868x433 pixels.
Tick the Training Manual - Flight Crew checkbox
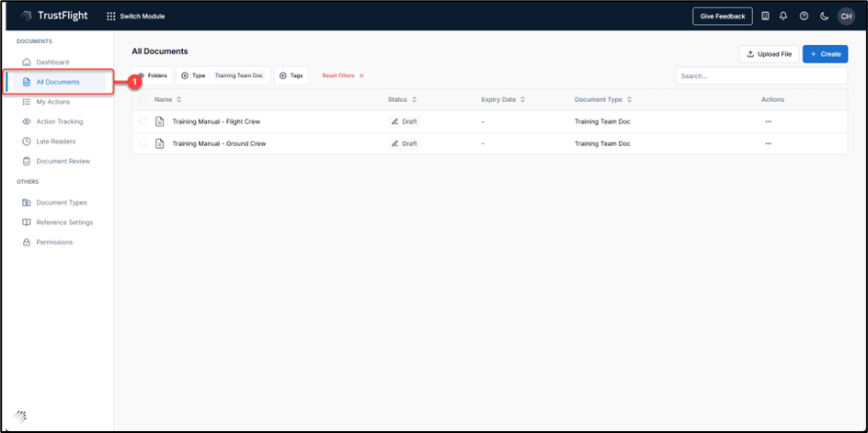coord(143,121)
